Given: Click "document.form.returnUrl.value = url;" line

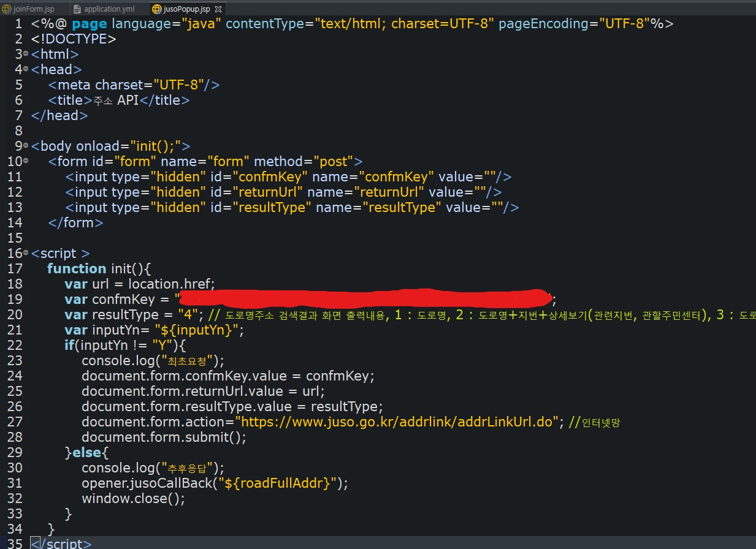Looking at the screenshot, I should tap(204, 391).
